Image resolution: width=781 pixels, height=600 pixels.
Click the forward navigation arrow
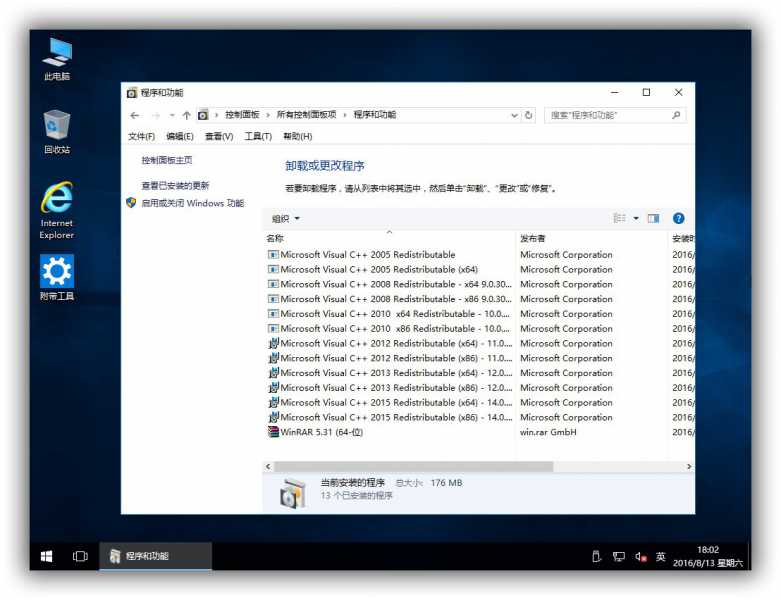click(156, 116)
